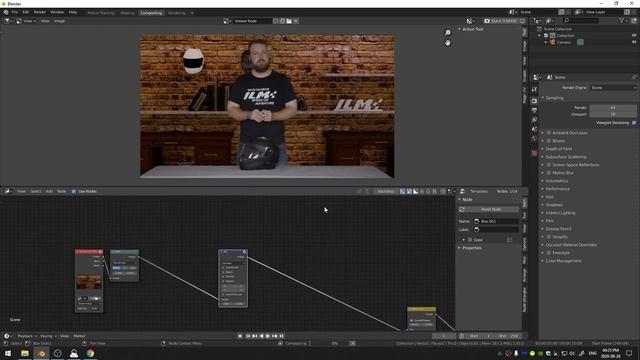The image size is (640, 360).
Task: Click the Reset Node button
Action: pyautogui.click(x=491, y=209)
